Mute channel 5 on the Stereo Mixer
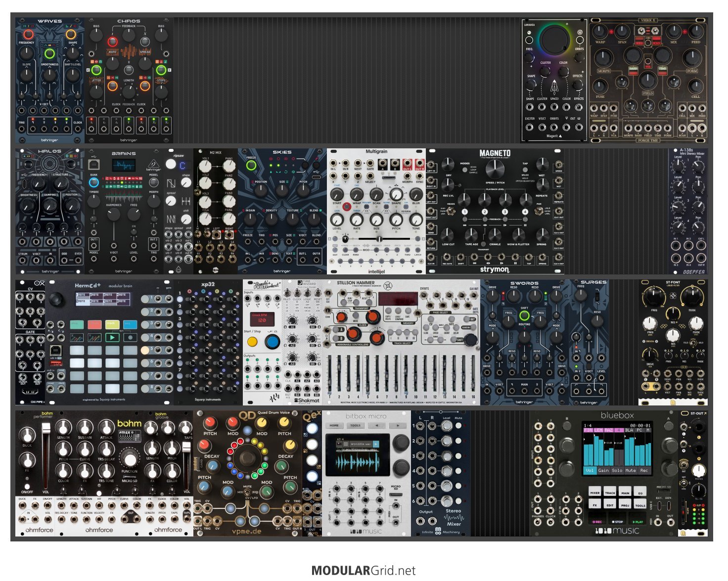This screenshot has height=581, width=728. 458,486
